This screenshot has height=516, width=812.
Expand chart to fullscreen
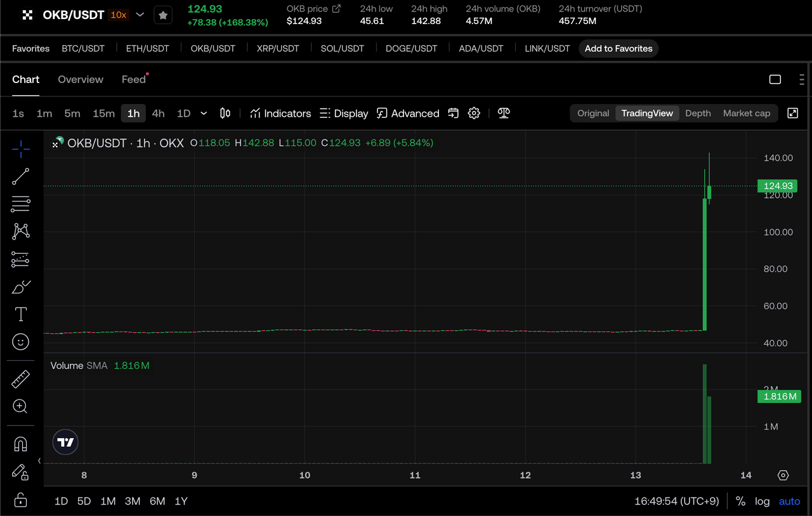[x=793, y=113]
